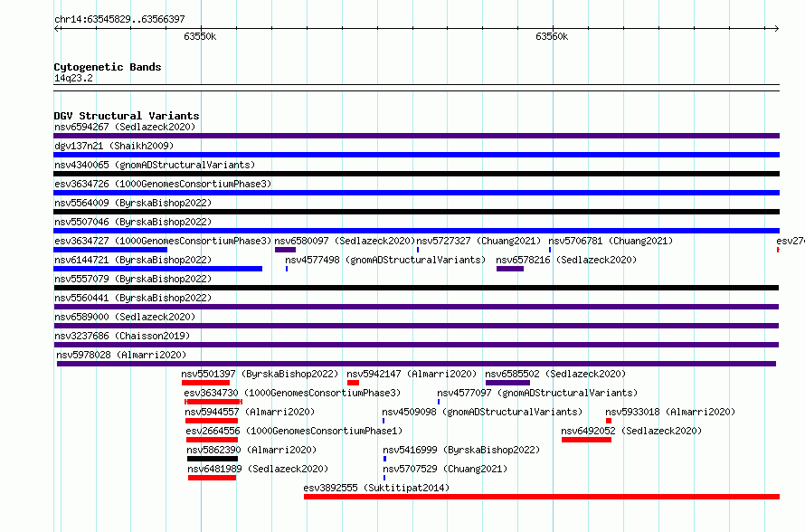Screen dimensions: 805x532
Task: Click the 63550k ruler tick label
Action: tap(200, 36)
